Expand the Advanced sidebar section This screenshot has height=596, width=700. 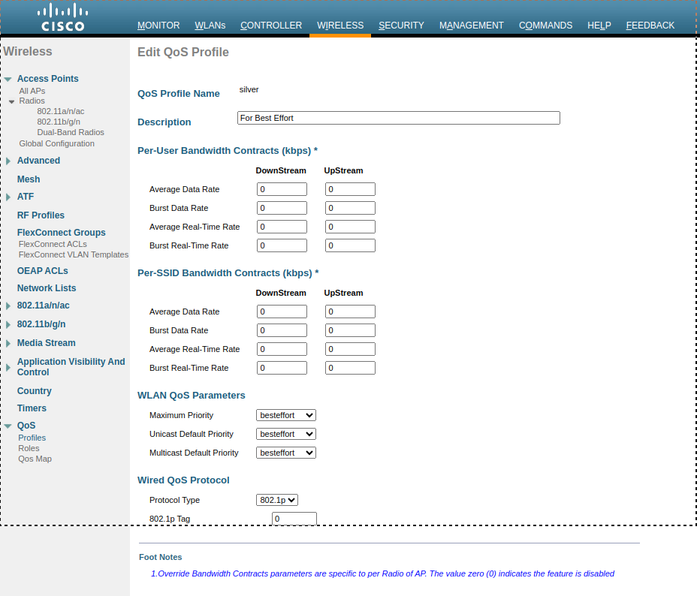coord(8,160)
